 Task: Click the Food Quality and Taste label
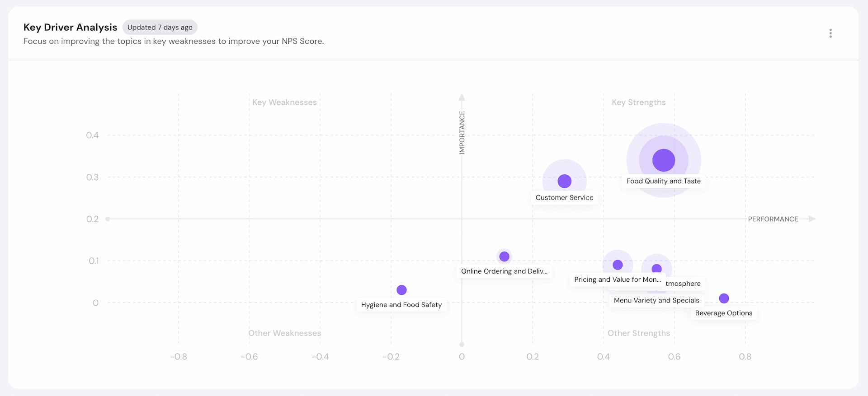(x=663, y=181)
